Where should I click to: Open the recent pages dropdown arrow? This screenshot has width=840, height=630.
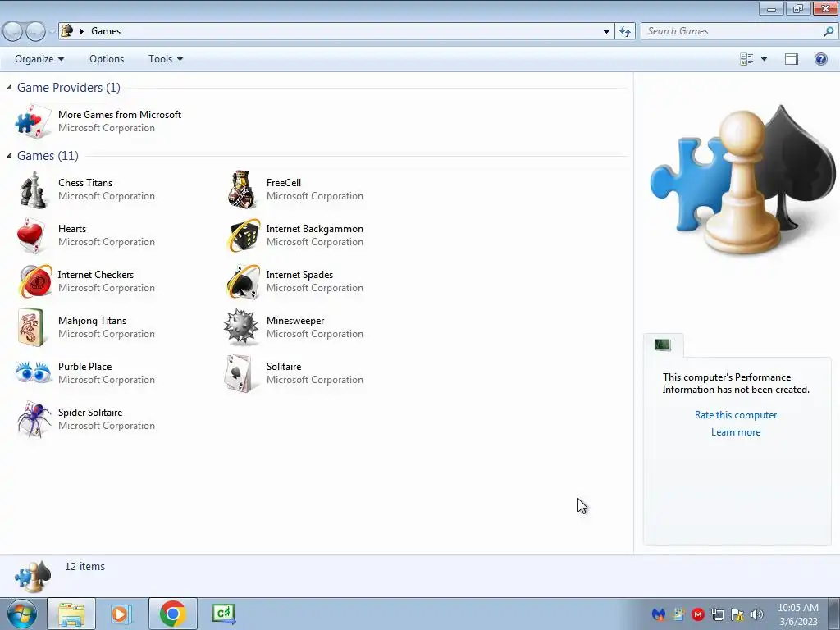52,32
